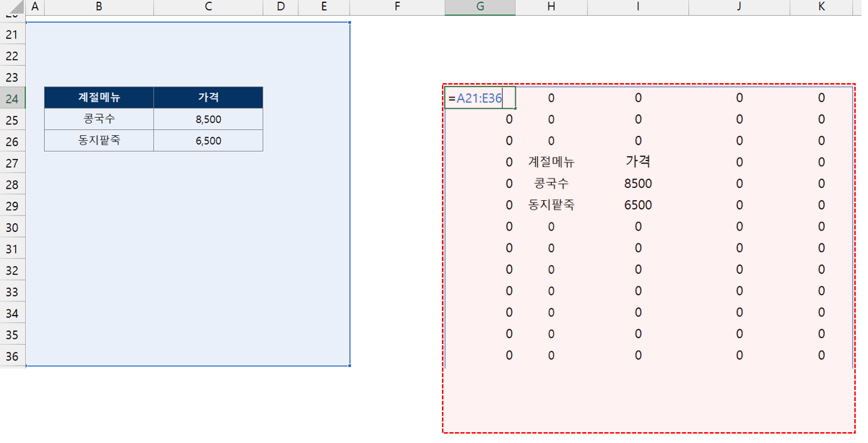The width and height of the screenshot is (868, 443).
Task: Select row 36 header
Action: (x=12, y=356)
